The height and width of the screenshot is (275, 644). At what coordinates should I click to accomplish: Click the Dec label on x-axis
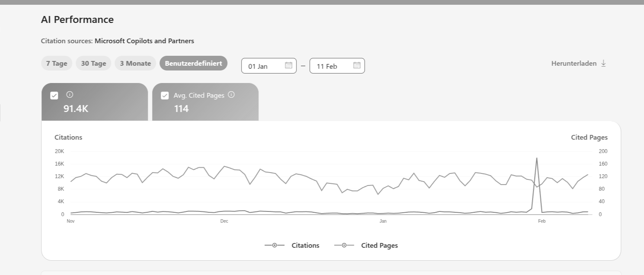click(x=224, y=221)
